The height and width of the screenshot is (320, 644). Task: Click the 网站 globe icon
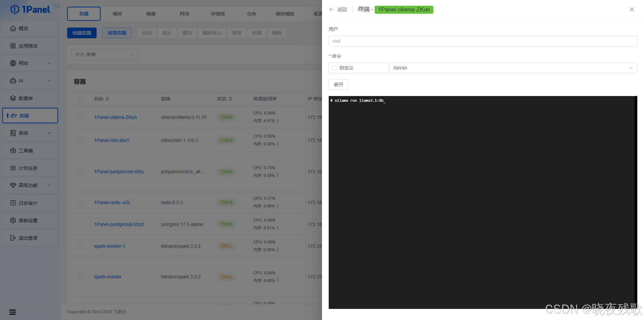13,63
